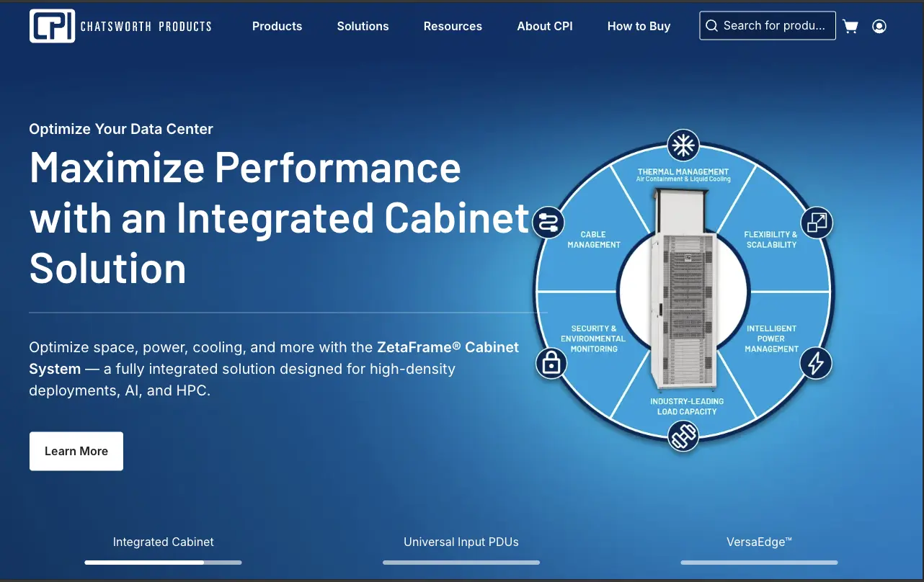Click the Security & Environmental Monitoring label

(593, 339)
